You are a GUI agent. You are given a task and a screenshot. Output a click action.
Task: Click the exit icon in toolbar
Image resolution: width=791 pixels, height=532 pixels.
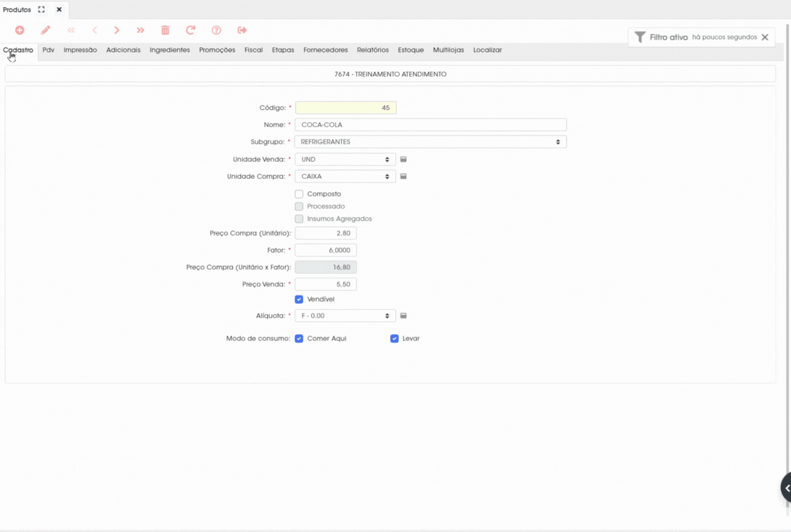tap(242, 30)
